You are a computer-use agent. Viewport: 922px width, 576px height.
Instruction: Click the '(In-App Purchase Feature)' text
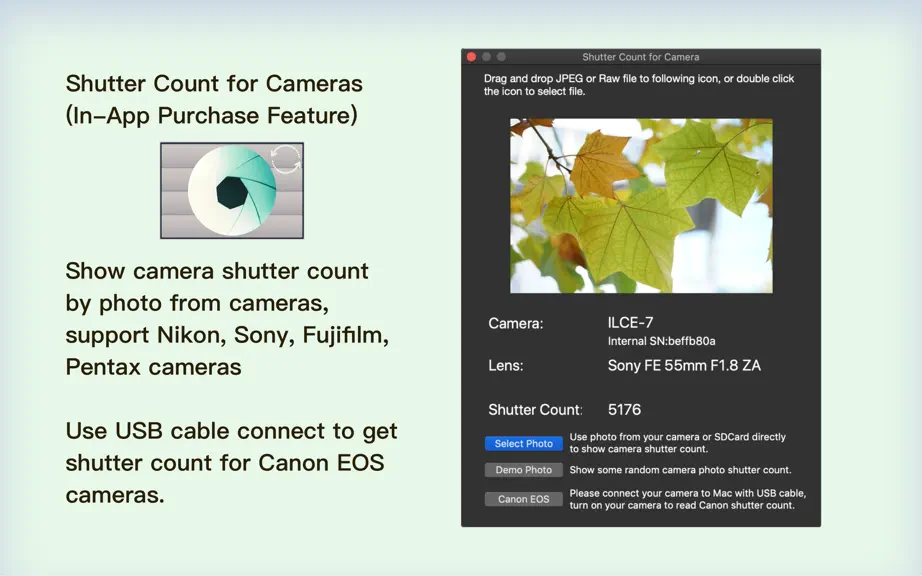point(212,115)
